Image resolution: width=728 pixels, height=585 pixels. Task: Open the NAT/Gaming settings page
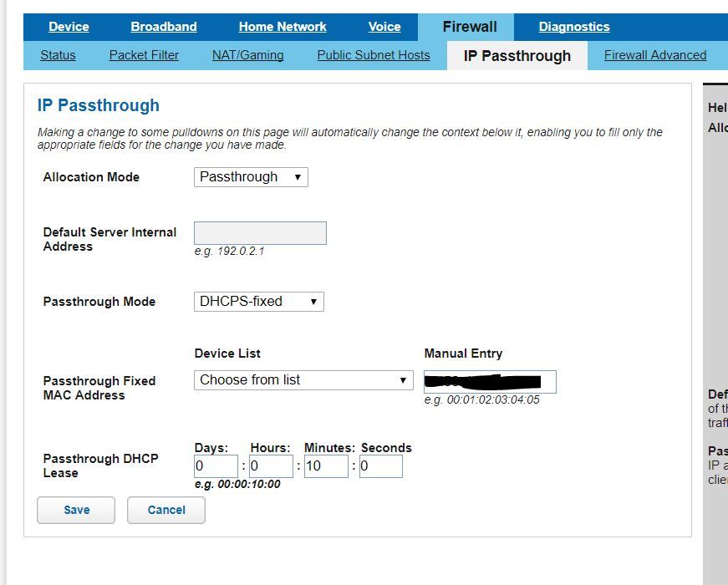(x=248, y=56)
